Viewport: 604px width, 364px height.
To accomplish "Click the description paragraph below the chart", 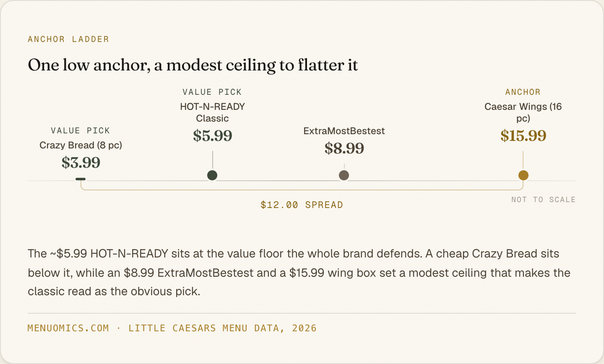I will point(299,273).
